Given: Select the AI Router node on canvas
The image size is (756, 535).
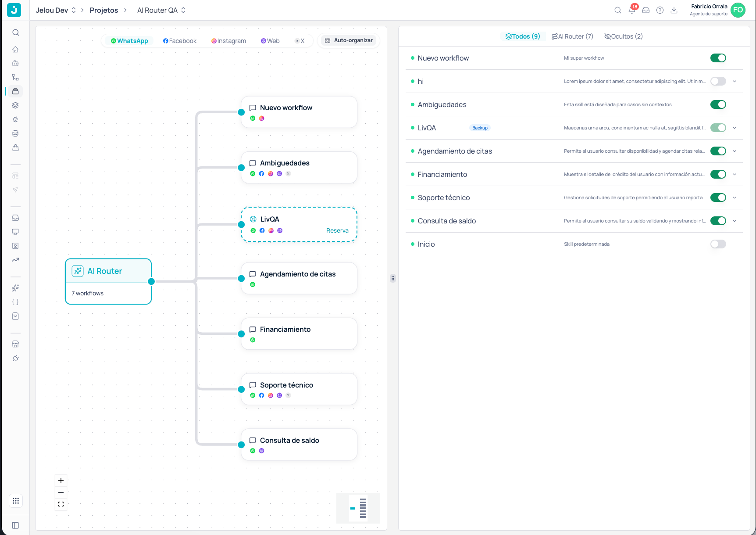Looking at the screenshot, I should (108, 281).
